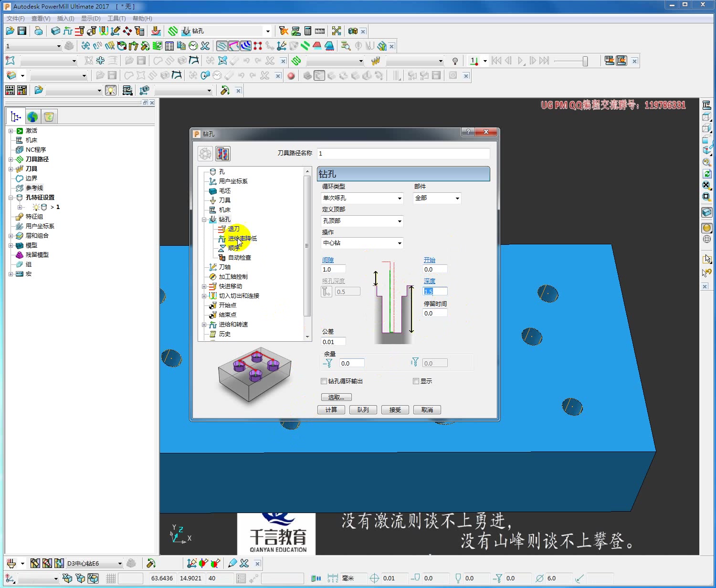The height and width of the screenshot is (588, 716).
Task: Select 残留模型 in explorer tree
Action: coord(37,255)
